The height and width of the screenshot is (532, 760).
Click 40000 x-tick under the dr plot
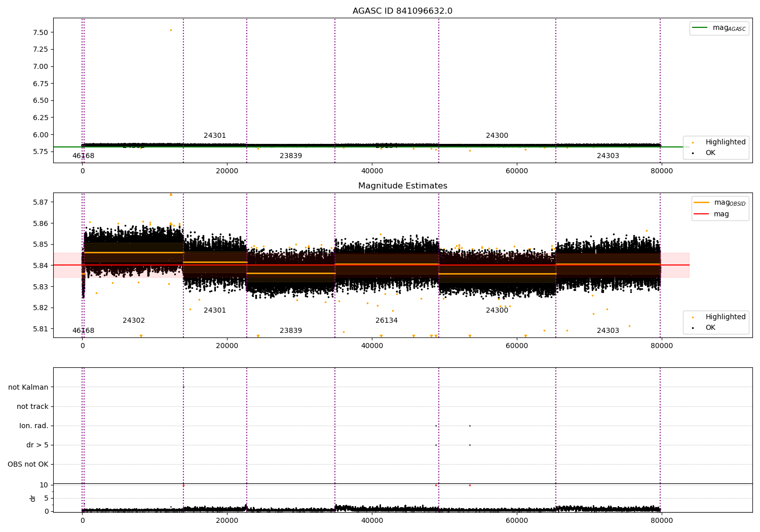pyautogui.click(x=372, y=520)
